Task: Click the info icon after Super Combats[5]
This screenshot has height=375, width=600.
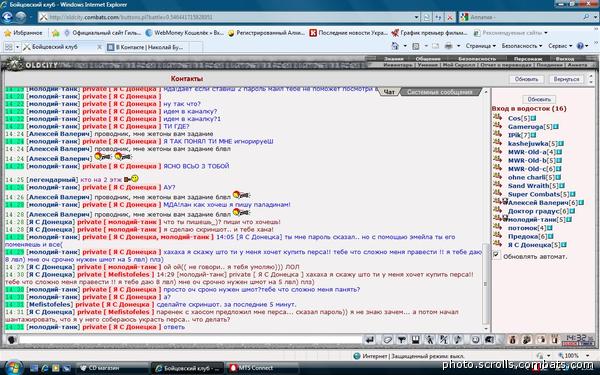Action: point(572,194)
